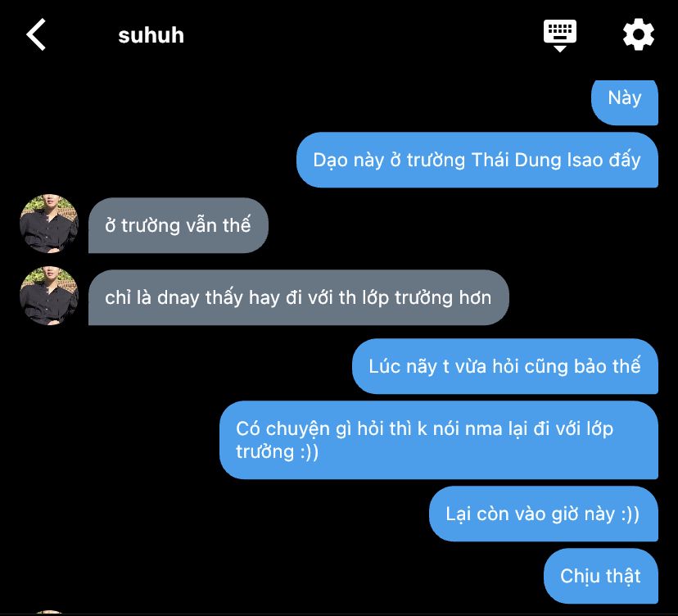678x616 pixels.
Task: Select 'Lúc nãy t vừa hỏi' message
Action: tap(505, 366)
